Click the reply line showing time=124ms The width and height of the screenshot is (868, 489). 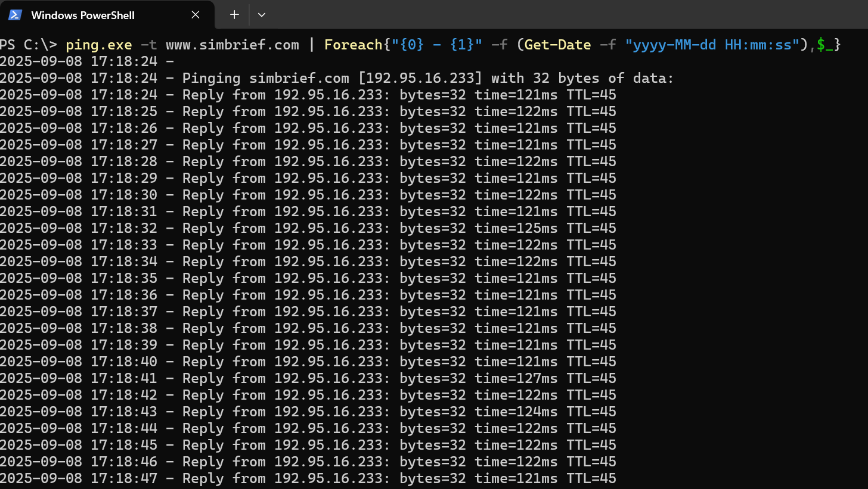pyautogui.click(x=308, y=412)
